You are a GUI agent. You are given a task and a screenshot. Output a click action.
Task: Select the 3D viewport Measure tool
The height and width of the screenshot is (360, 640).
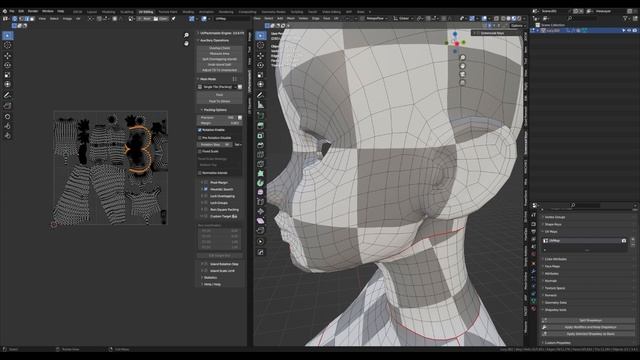point(260,105)
